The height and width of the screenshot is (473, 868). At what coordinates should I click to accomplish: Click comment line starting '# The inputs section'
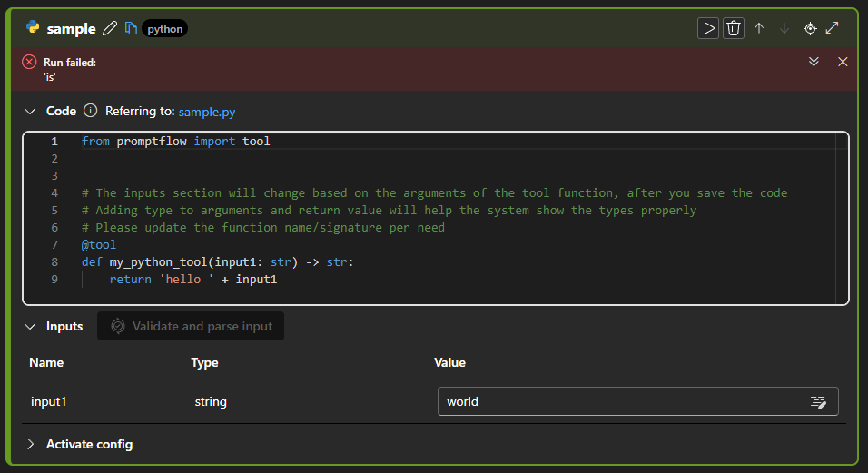(434, 193)
